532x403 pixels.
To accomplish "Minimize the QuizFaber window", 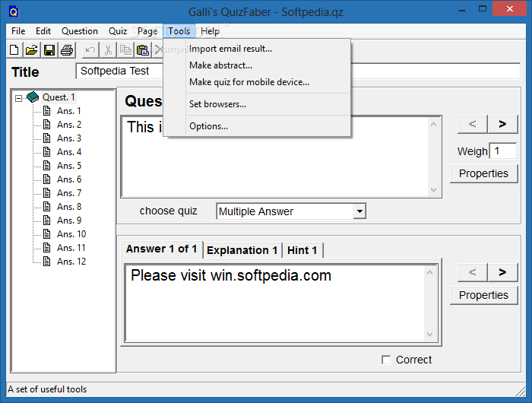I will tap(462, 9).
